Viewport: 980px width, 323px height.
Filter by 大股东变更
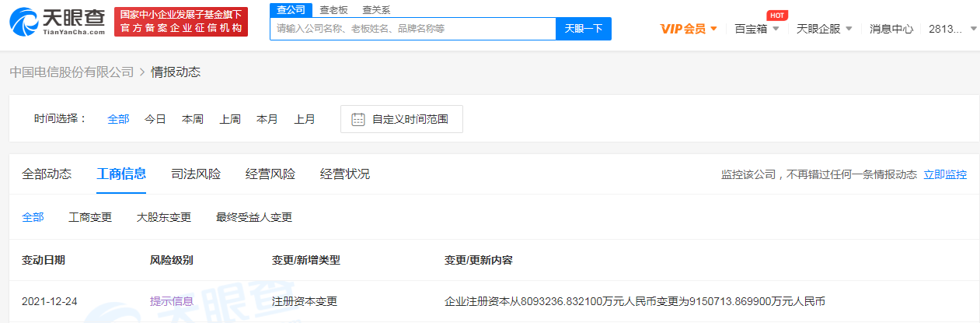(164, 217)
